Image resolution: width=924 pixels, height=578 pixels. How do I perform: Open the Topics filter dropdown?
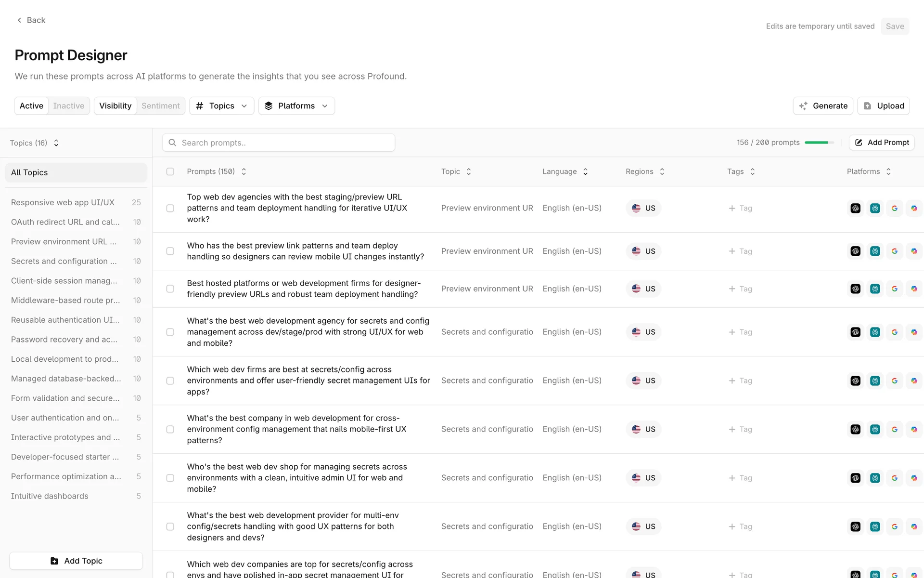coord(222,106)
